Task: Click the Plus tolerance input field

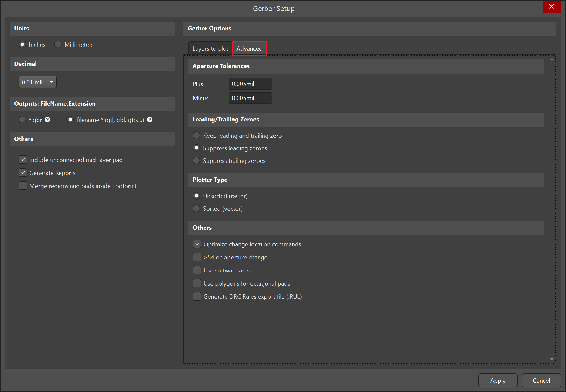Action: click(x=250, y=84)
